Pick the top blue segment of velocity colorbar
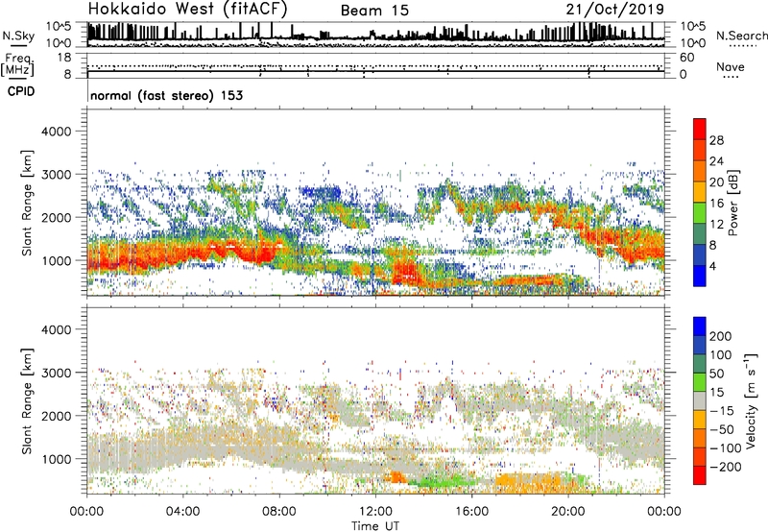The height and width of the screenshot is (532, 768). pos(700,326)
